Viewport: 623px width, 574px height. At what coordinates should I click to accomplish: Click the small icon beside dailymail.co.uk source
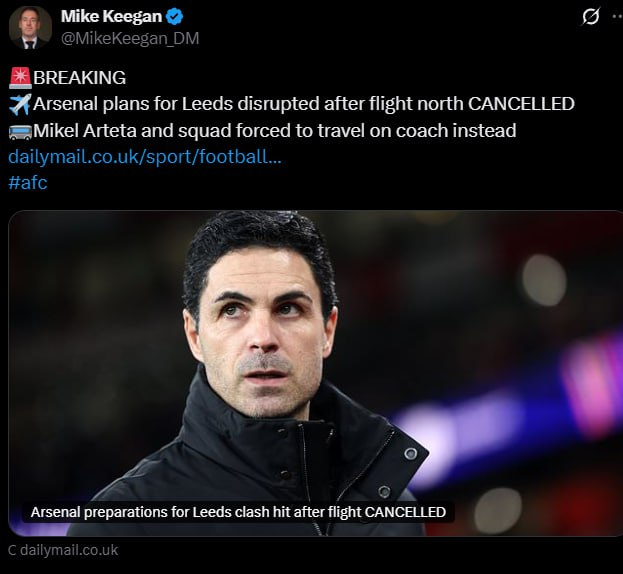[x=12, y=550]
